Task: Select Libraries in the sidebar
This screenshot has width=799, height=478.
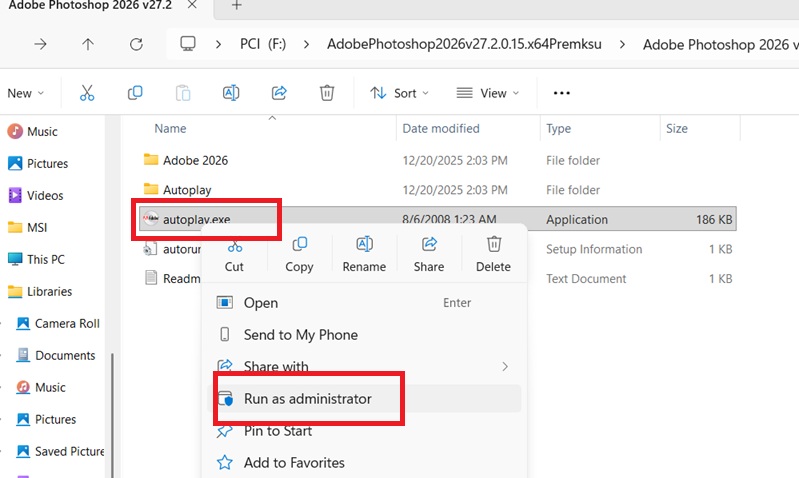Action: click(x=40, y=291)
